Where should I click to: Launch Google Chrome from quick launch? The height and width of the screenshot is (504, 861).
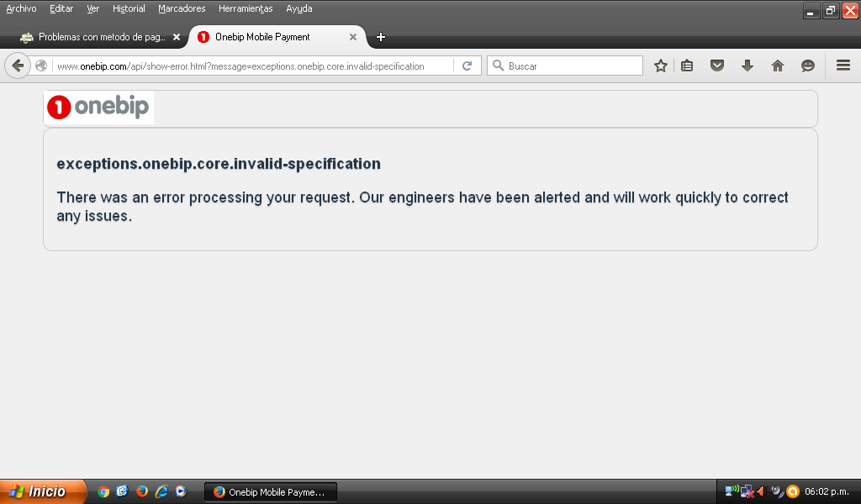pyautogui.click(x=103, y=491)
